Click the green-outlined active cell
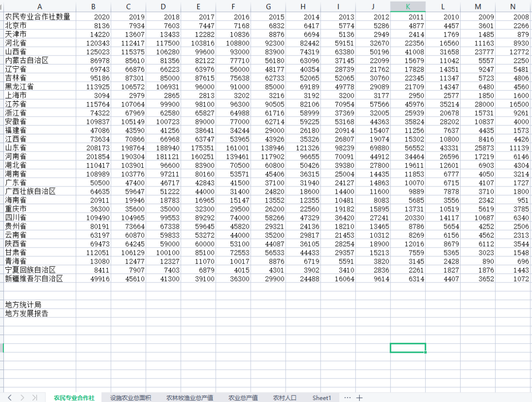Image resolution: width=532 pixels, height=402 pixels. coord(407,347)
